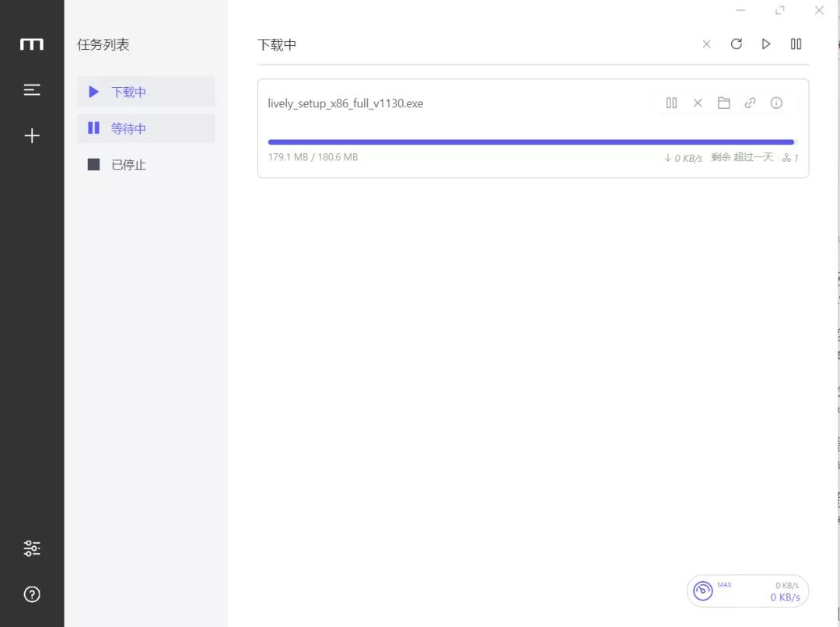This screenshot has width=840, height=627.
Task: Refresh the task list
Action: coord(737,44)
